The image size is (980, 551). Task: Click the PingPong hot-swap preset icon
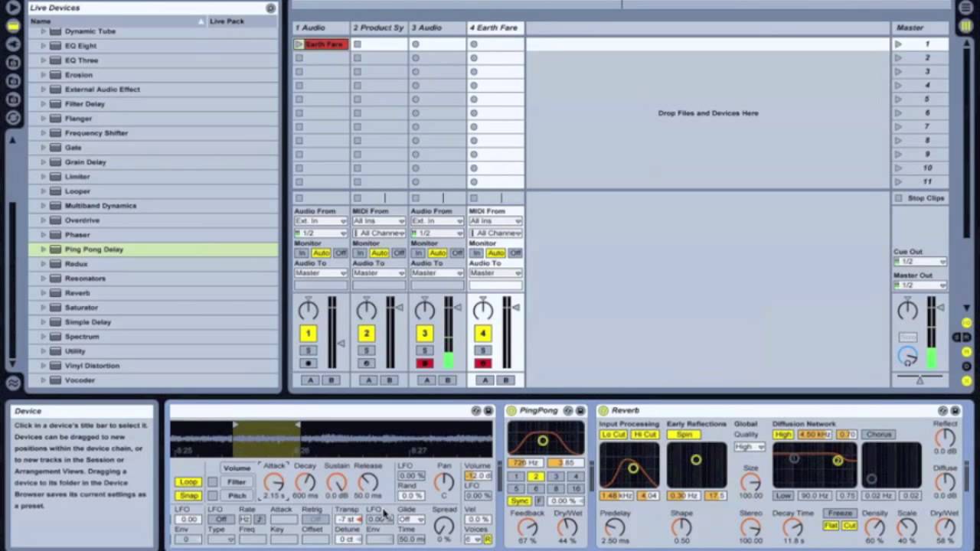pos(569,411)
